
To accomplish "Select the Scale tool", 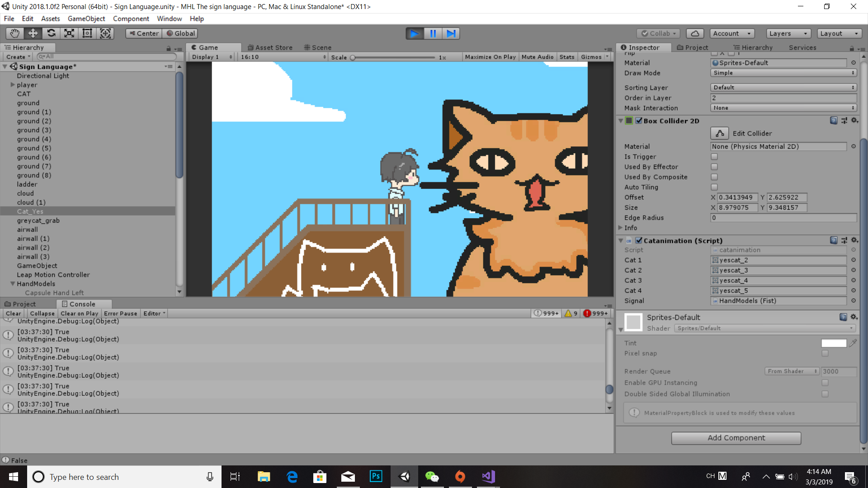I will pyautogui.click(x=69, y=33).
